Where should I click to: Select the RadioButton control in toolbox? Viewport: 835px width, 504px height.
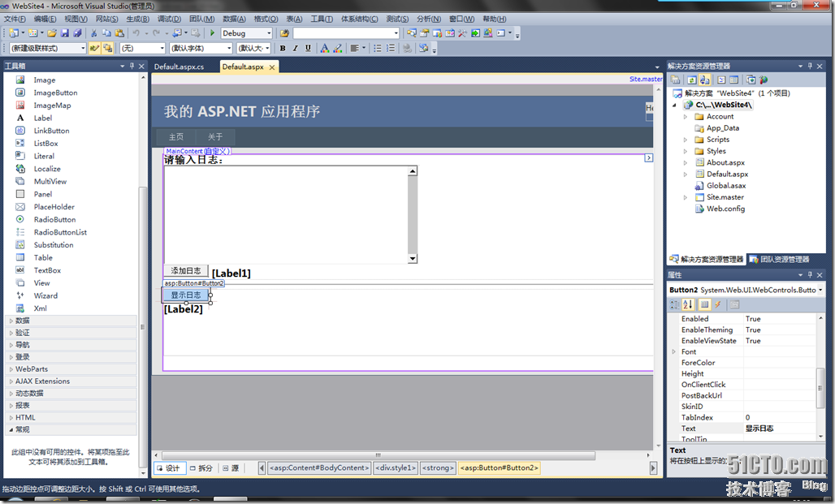tap(54, 219)
